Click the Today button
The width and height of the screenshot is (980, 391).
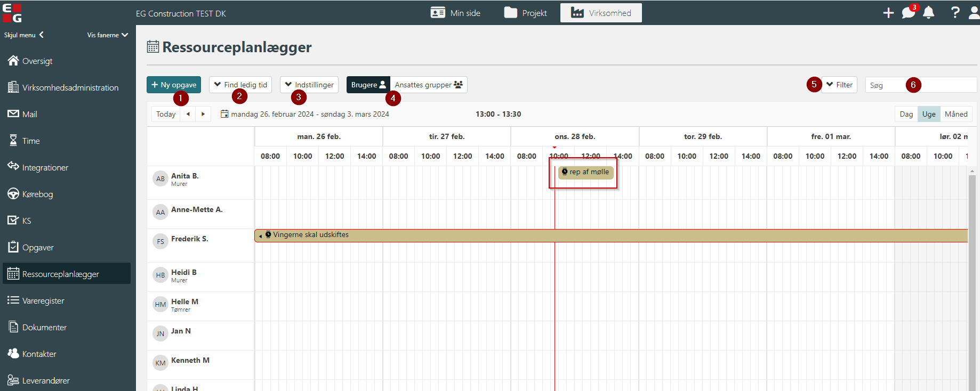(166, 114)
